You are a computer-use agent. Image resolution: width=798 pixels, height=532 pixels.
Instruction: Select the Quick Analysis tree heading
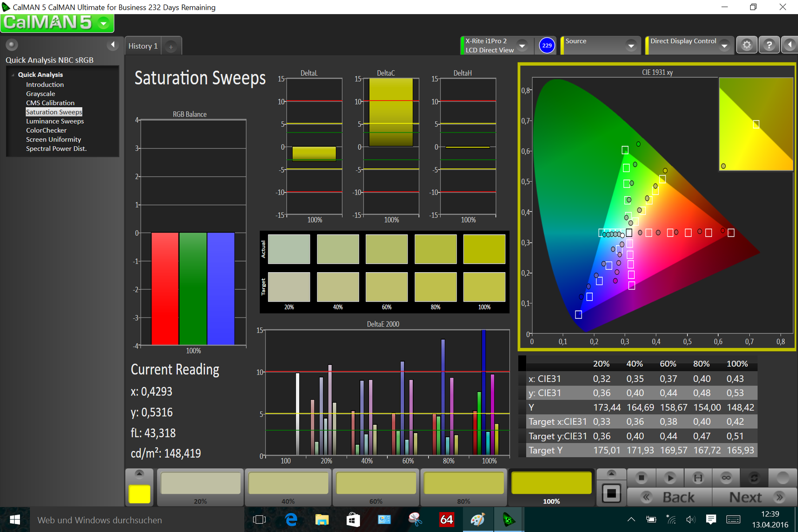tap(40, 74)
